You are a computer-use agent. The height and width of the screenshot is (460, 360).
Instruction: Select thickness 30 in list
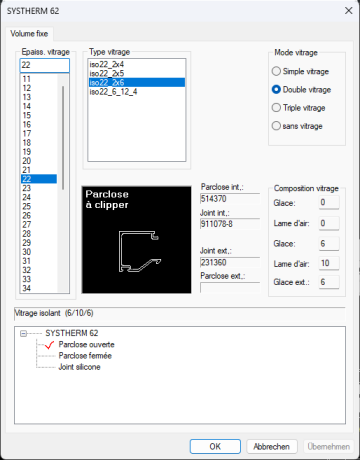[x=39, y=252]
